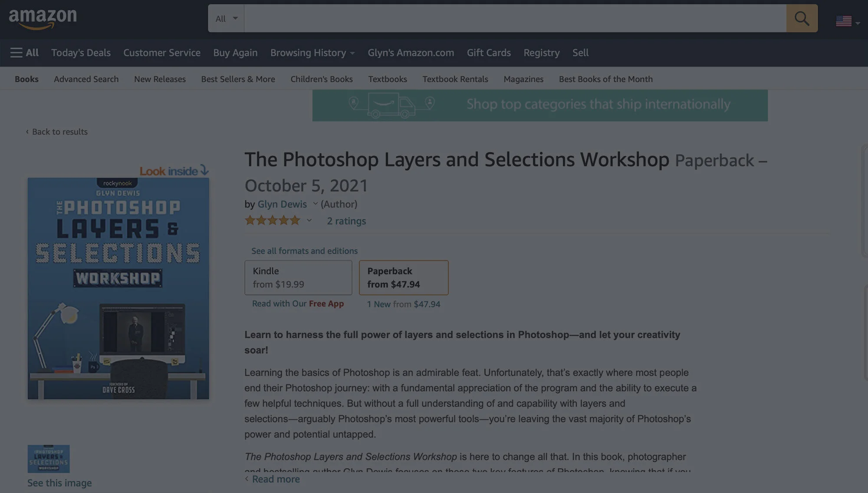Select the Paperback format option
This screenshot has width=868, height=493.
pyautogui.click(x=403, y=278)
